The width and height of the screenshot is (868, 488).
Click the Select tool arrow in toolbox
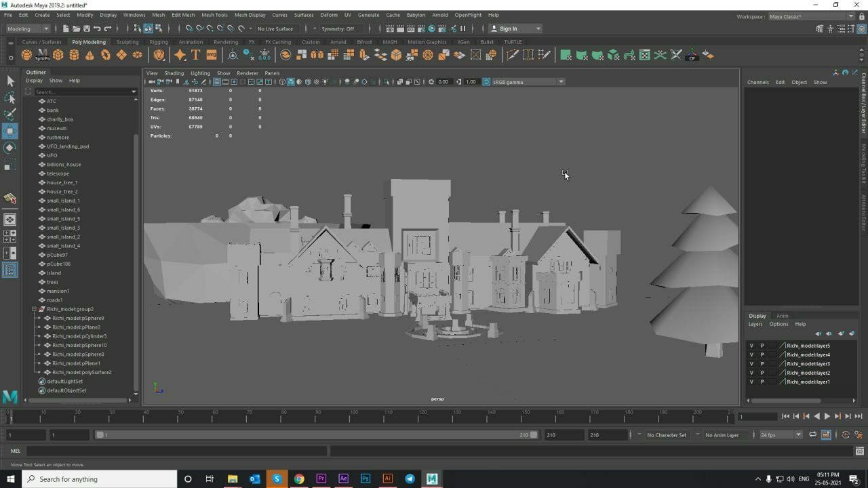click(10, 81)
